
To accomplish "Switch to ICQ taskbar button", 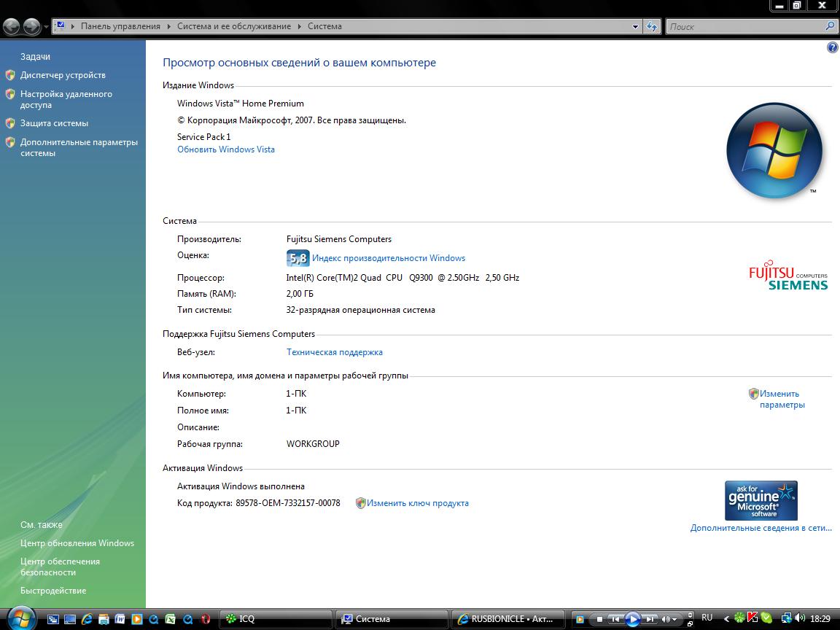I will point(276,619).
